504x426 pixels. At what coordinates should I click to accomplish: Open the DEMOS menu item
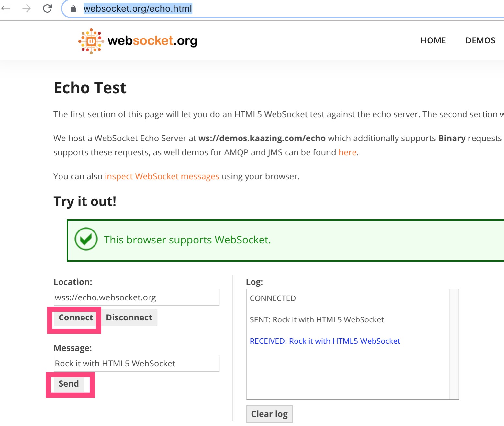(480, 40)
